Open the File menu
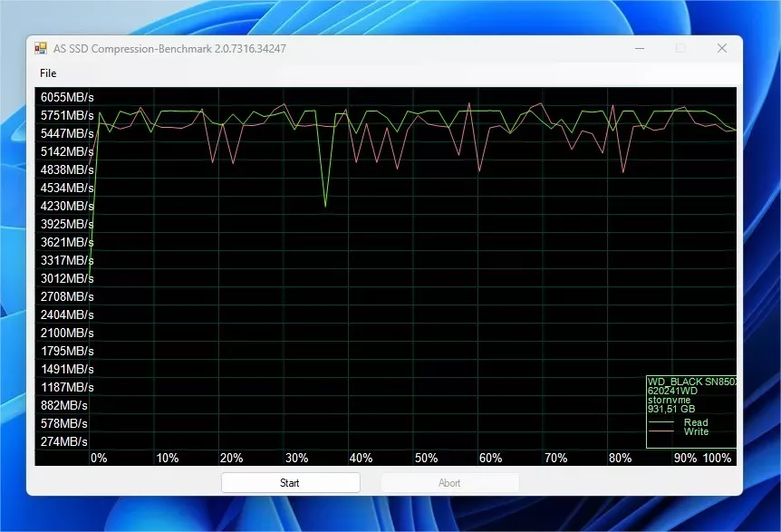The height and width of the screenshot is (532, 781). coord(48,73)
